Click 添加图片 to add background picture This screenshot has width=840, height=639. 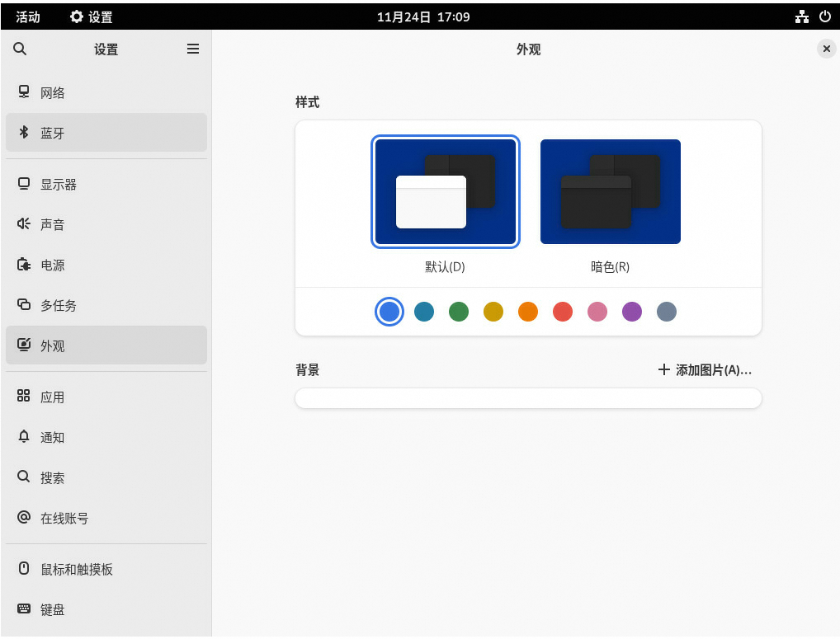pyautogui.click(x=705, y=370)
